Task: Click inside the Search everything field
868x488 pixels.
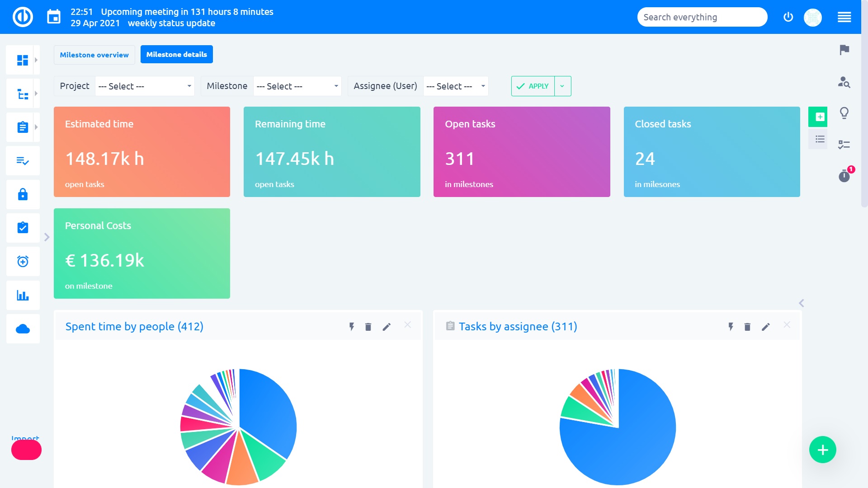Action: [x=702, y=17]
